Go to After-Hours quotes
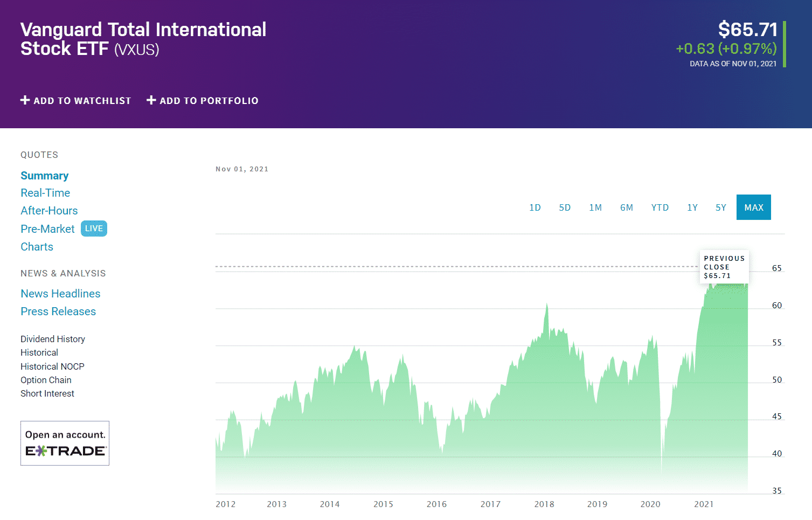 click(49, 211)
